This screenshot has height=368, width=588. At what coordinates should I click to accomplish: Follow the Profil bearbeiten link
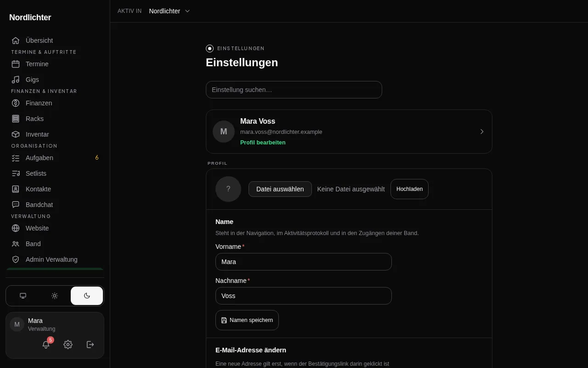click(263, 143)
